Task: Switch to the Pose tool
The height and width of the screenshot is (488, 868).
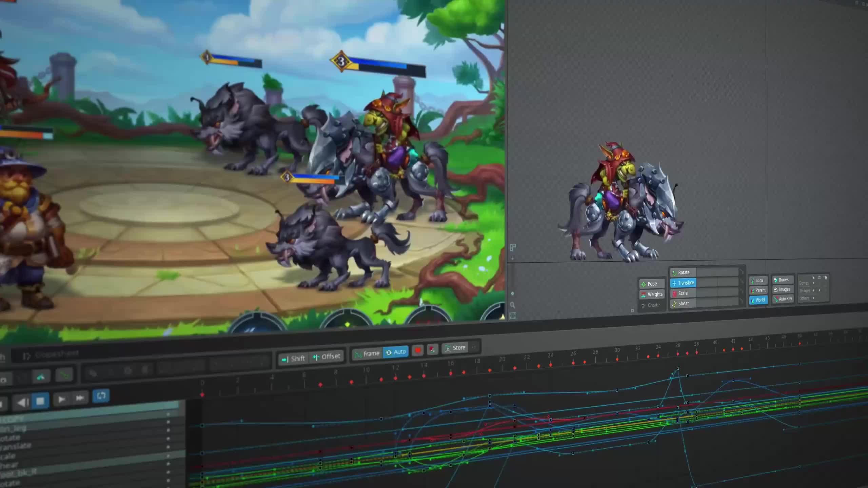Action: [x=652, y=284]
